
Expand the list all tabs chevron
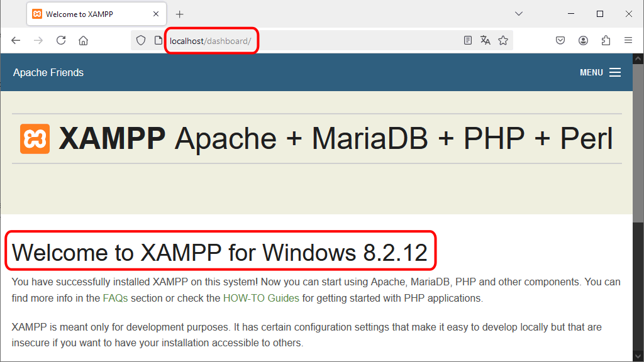(x=519, y=14)
